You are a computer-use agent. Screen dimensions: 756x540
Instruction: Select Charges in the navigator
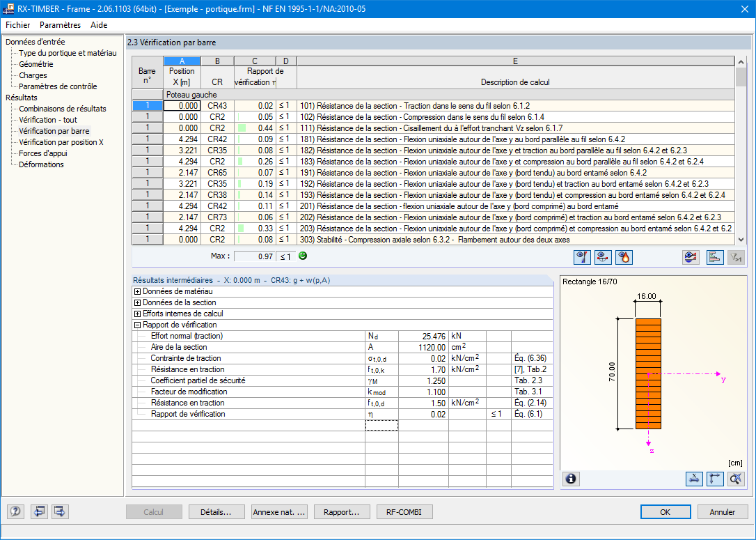33,75
